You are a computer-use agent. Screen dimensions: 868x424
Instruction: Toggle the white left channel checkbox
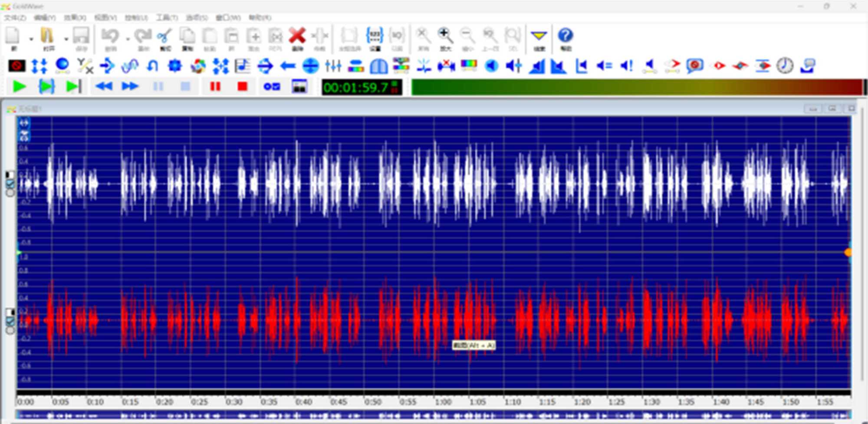[10, 184]
